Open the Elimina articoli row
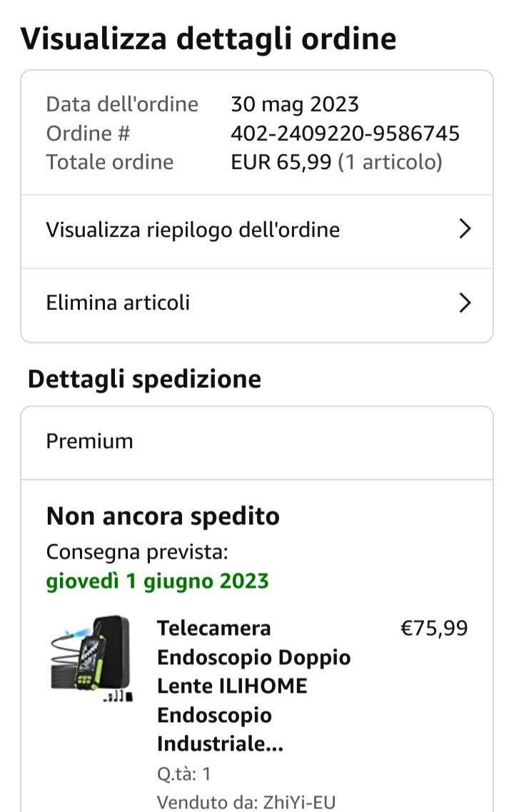 click(119, 303)
